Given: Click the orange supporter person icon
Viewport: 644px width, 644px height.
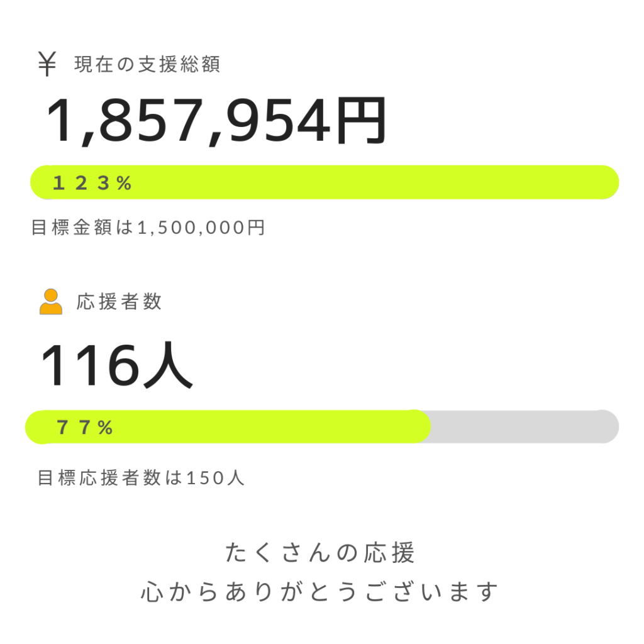Looking at the screenshot, I should point(51,302).
